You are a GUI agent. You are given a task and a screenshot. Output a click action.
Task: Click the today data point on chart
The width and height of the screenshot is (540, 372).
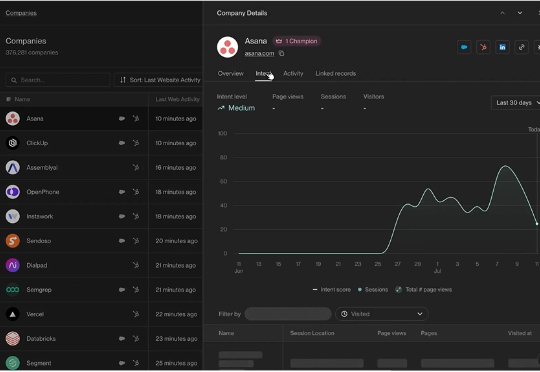coord(537,224)
